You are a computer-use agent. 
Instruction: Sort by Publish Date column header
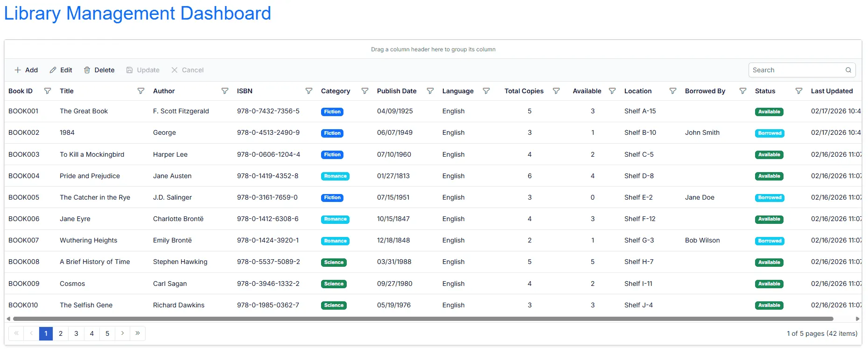(x=397, y=91)
